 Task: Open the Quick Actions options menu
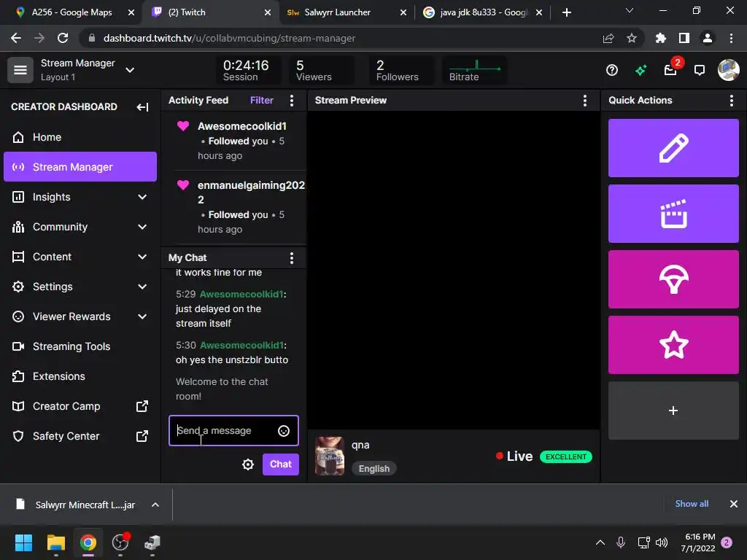731,101
